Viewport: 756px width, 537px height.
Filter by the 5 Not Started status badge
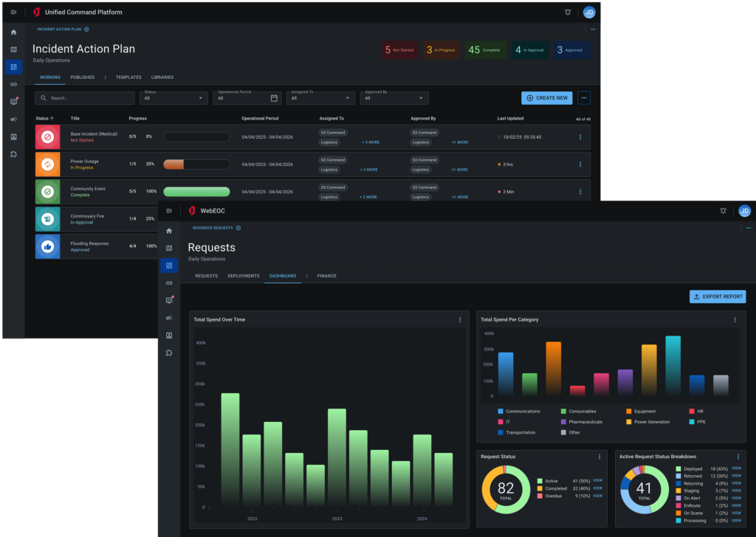click(399, 50)
